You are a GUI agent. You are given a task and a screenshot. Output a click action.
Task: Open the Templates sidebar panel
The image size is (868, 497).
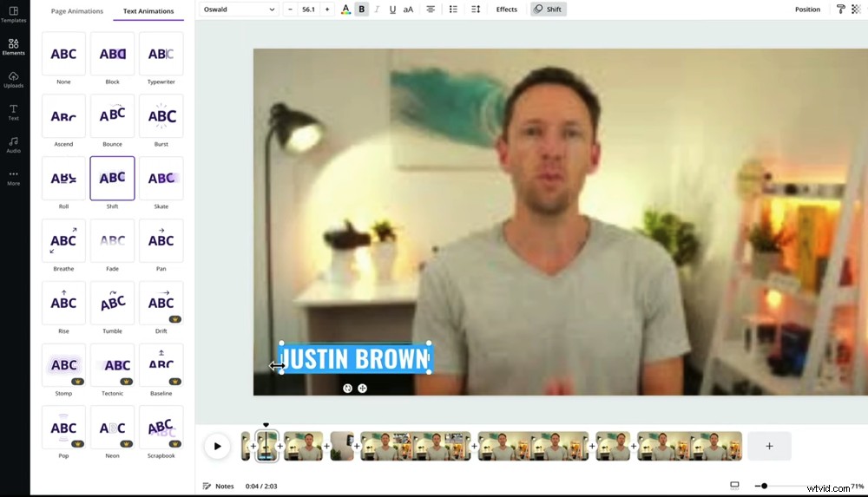coord(13,15)
